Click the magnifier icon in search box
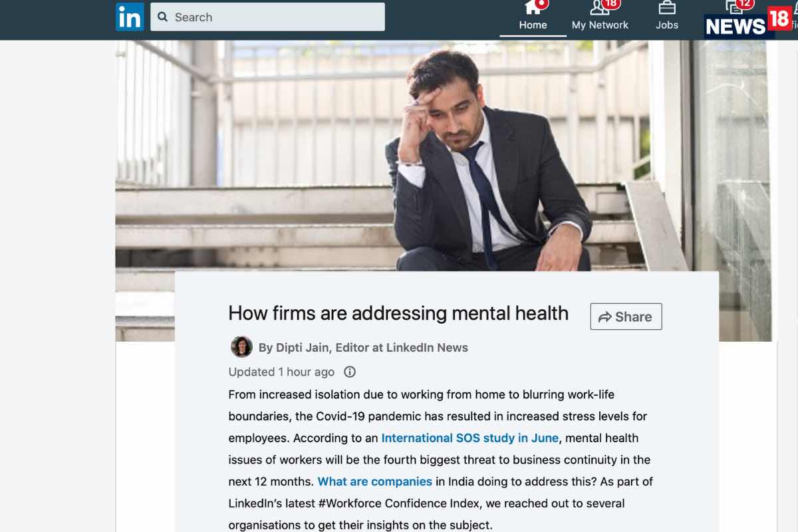The image size is (798, 532). click(x=163, y=17)
